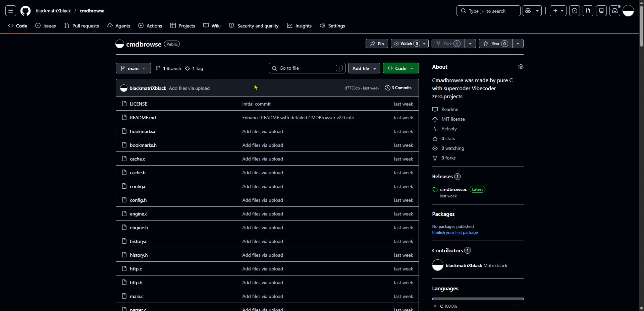The width and height of the screenshot is (644, 311).
Task: Open README.md file
Action: (x=143, y=118)
